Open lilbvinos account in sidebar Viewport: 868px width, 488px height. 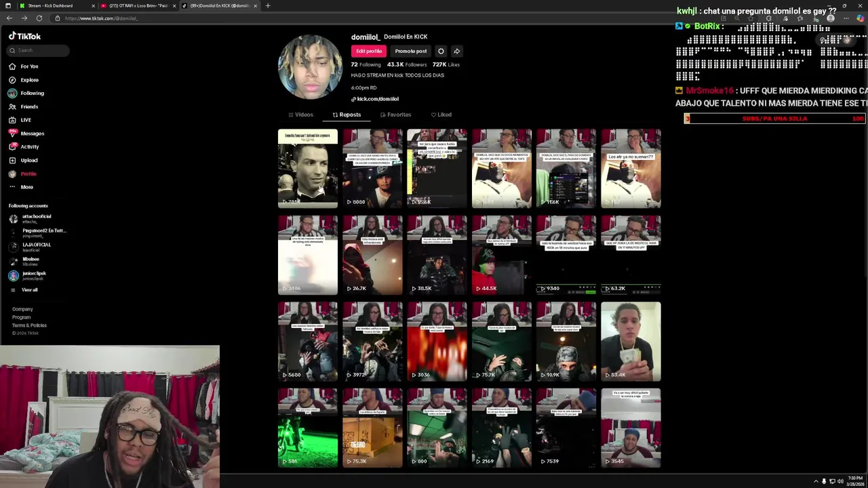[24, 261]
